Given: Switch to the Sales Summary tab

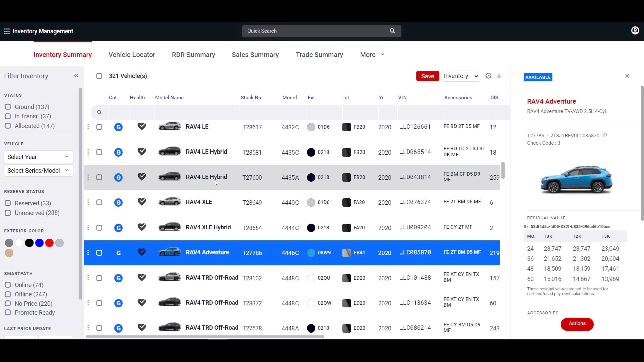Looking at the screenshot, I should [x=255, y=55].
